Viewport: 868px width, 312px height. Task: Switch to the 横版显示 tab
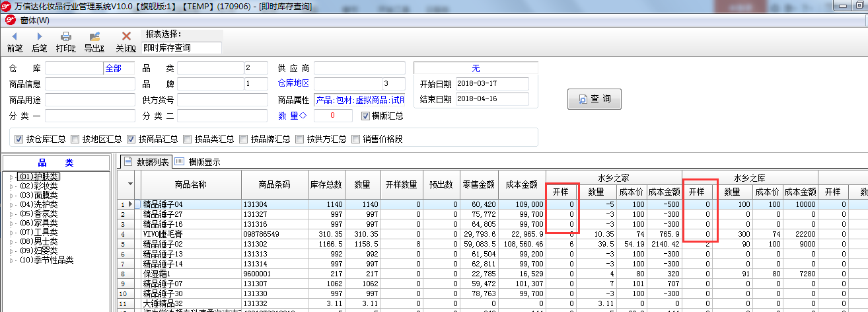[x=198, y=162]
